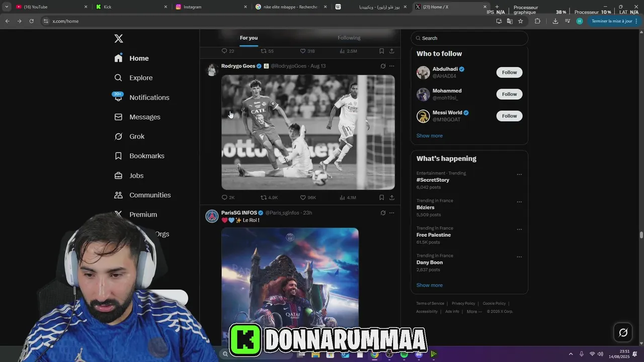The width and height of the screenshot is (644, 362).
Task: Switch to the Kick browser tab
Action: pyautogui.click(x=131, y=7)
